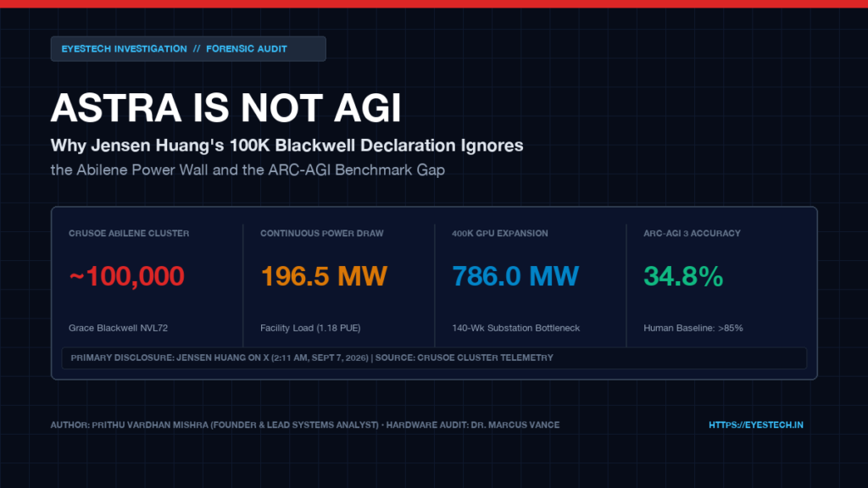Select the 34.8% green value
Viewport: 868px width, 488px height.
[x=683, y=276]
